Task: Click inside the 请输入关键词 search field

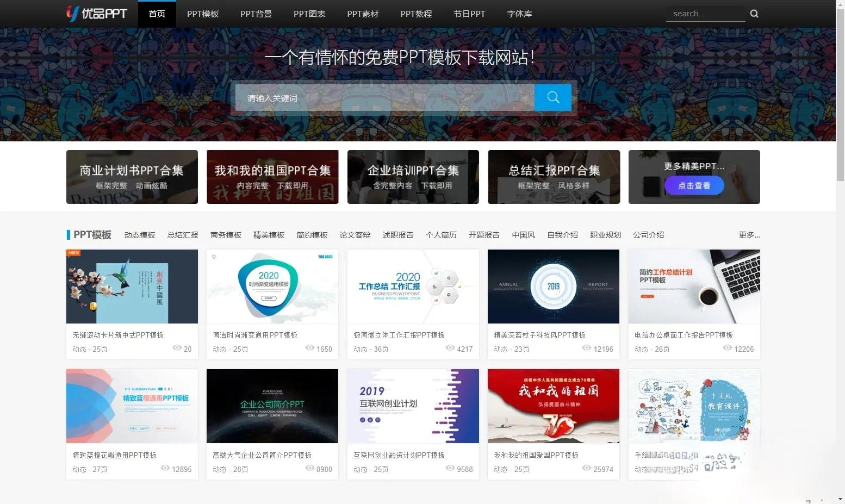Action: [x=381, y=98]
